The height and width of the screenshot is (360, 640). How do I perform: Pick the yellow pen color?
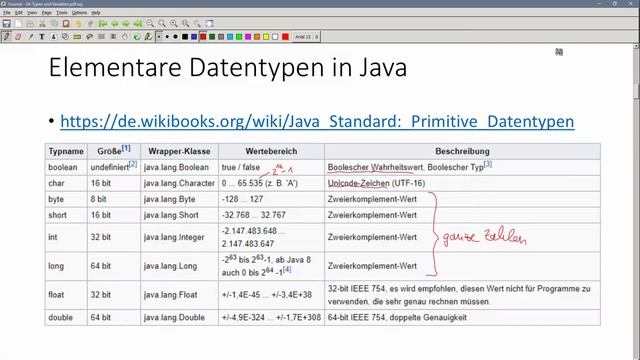(266, 37)
